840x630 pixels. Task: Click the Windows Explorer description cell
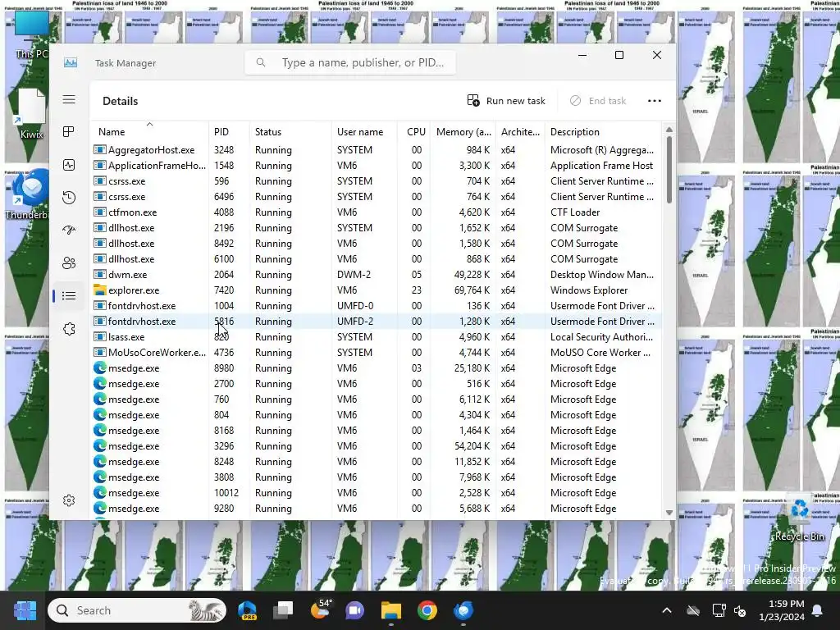[x=589, y=290]
